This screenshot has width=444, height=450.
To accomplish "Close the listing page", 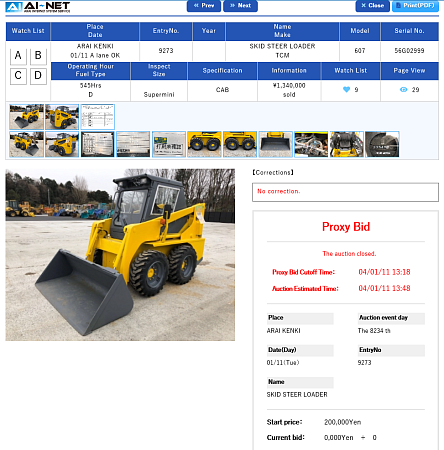I will point(373,6).
